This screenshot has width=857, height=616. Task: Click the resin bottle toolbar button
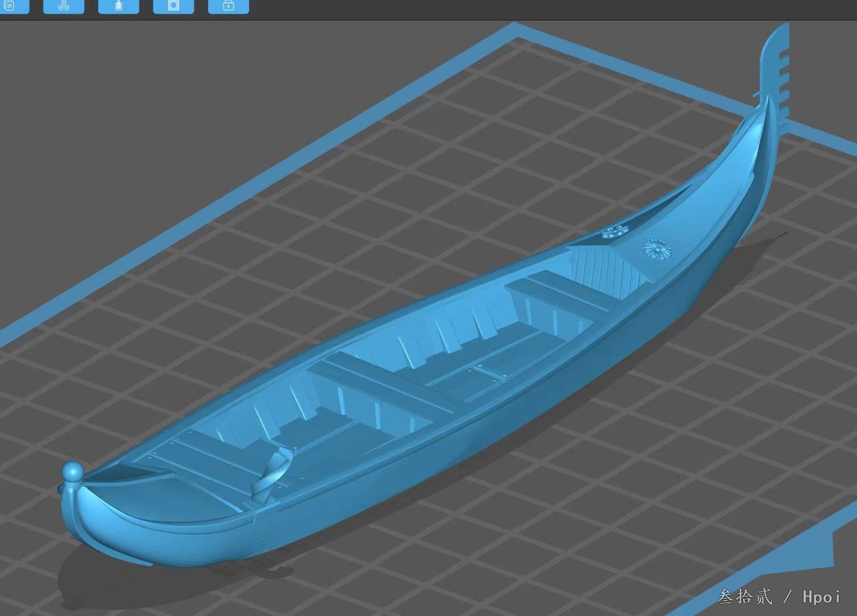pyautogui.click(x=119, y=6)
